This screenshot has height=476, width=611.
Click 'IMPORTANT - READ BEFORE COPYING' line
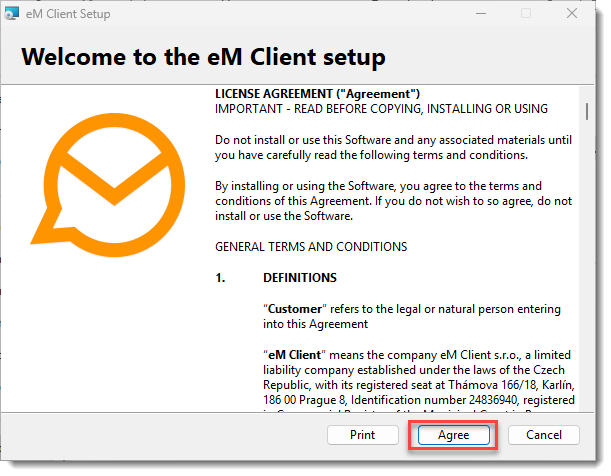tap(381, 109)
